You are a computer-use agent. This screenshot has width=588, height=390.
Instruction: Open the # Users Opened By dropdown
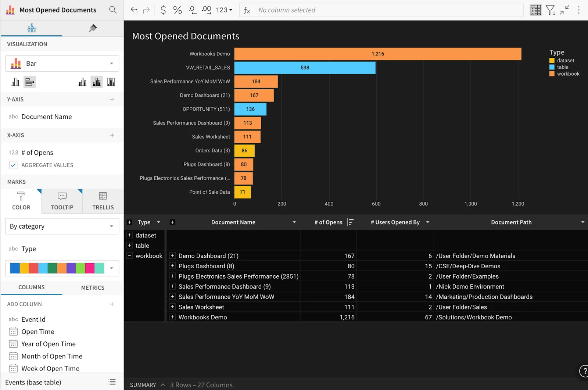[x=428, y=222]
